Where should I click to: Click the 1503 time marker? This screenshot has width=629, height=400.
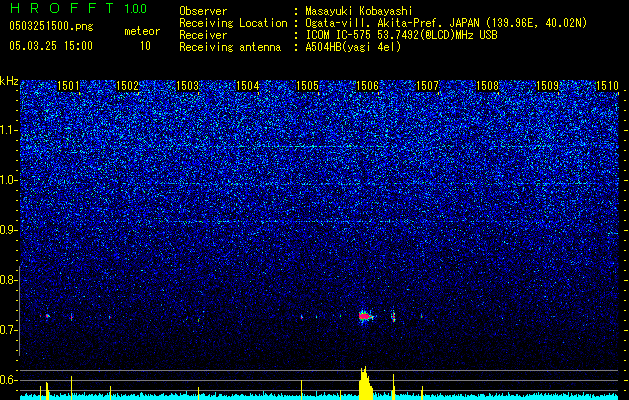(188, 86)
